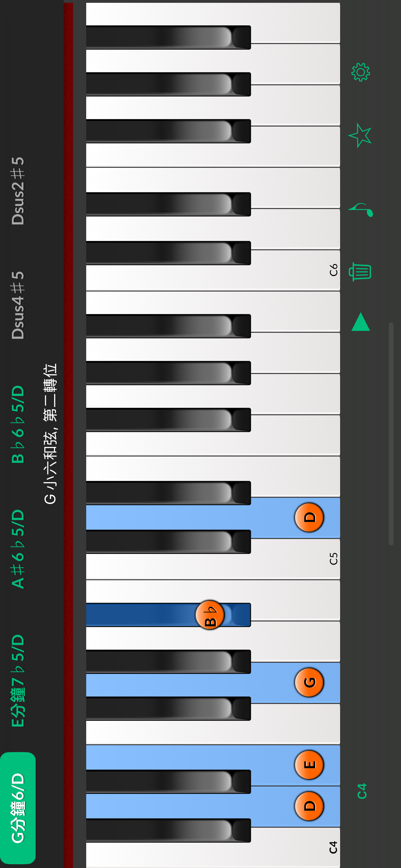Open the settings gear icon
401x868 pixels.
click(361, 72)
